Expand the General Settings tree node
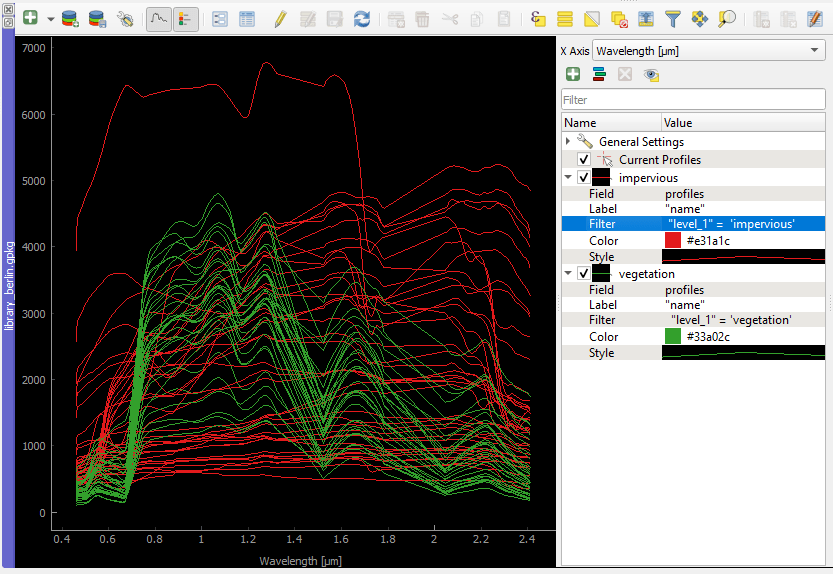 (568, 142)
